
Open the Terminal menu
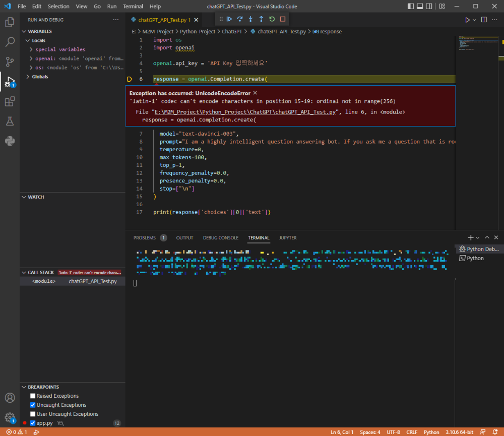click(x=133, y=7)
